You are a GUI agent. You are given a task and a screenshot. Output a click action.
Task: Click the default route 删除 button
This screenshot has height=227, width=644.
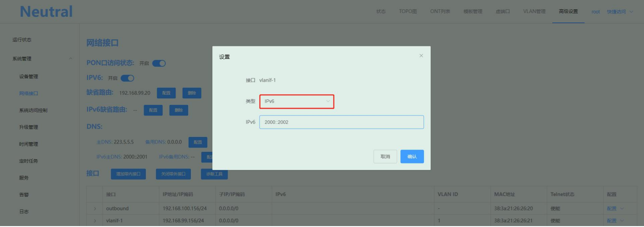[191, 93]
